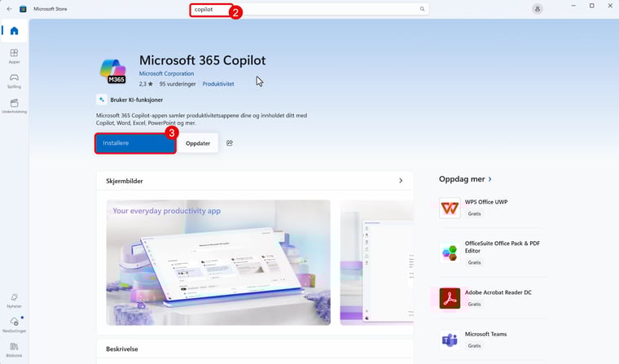This screenshot has height=364, width=619.
Task: Click Gratis label under Adobe Acrobat Reader
Action: (x=475, y=304)
